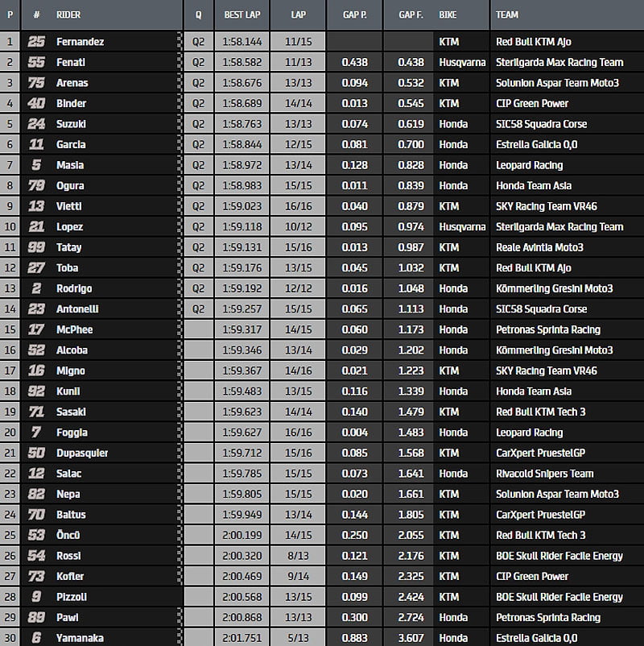
Task: Select the number 50 badge for Dupasquier
Action: tap(36, 453)
